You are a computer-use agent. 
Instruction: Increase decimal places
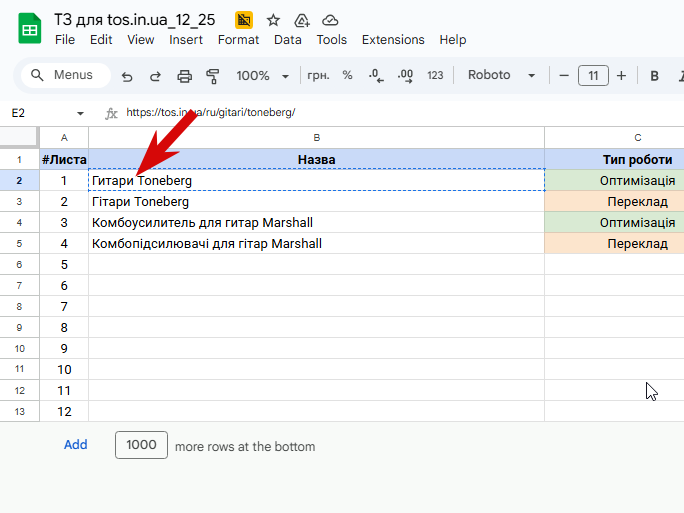click(x=405, y=75)
